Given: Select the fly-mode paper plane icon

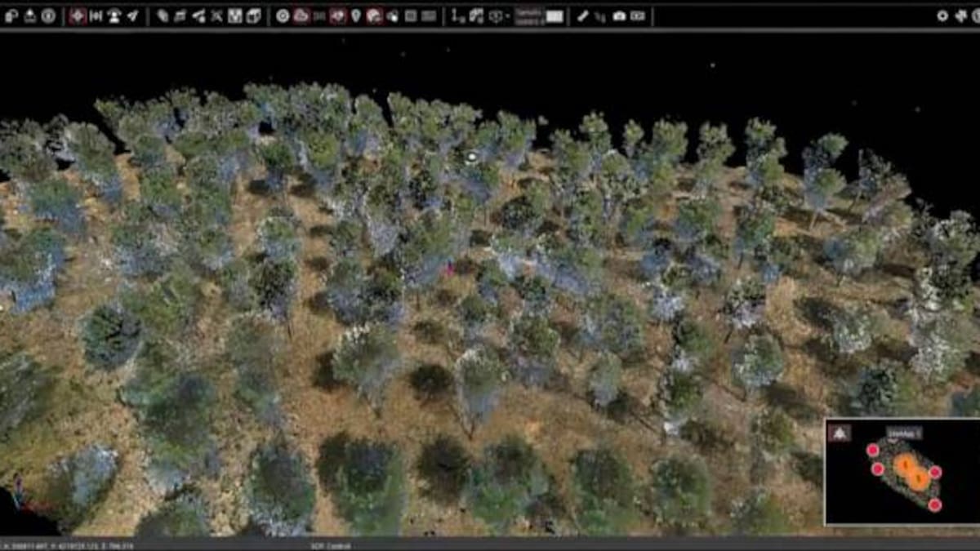Looking at the screenshot, I should tap(132, 16).
